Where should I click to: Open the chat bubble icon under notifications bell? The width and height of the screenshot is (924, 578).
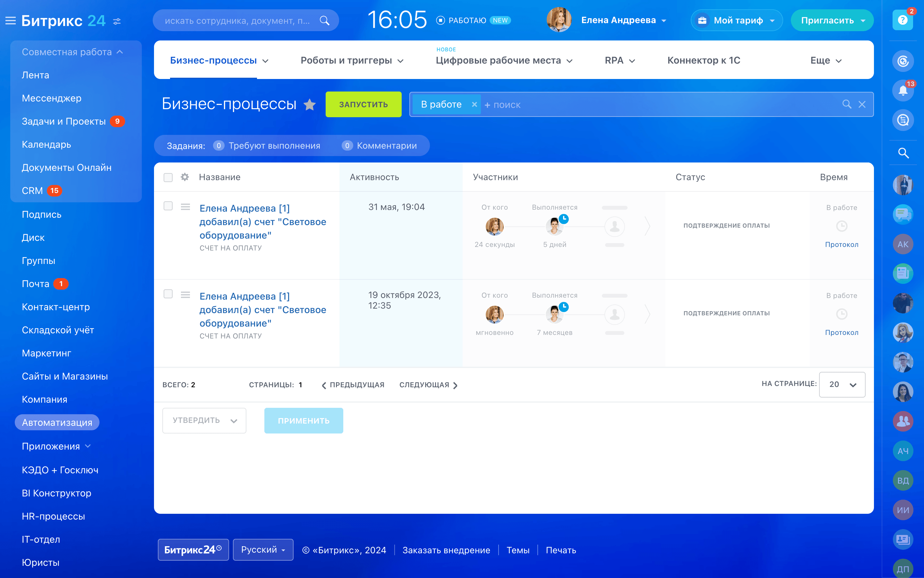coord(903,120)
